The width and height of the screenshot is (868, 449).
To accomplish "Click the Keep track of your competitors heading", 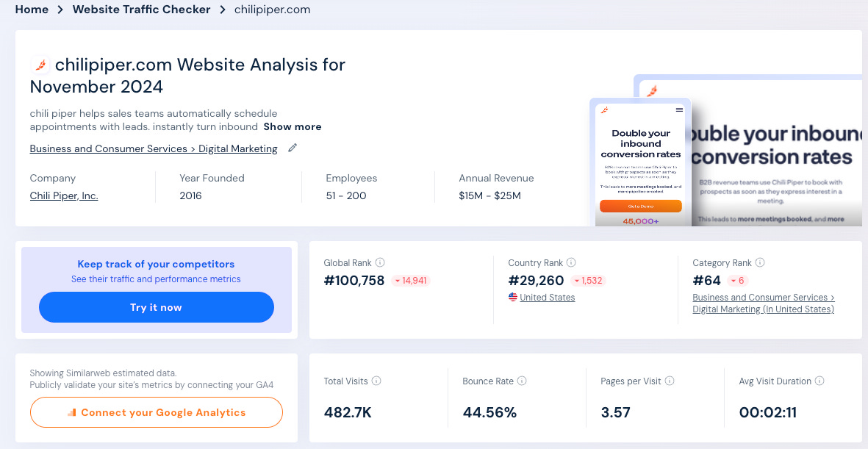I will coord(156,264).
